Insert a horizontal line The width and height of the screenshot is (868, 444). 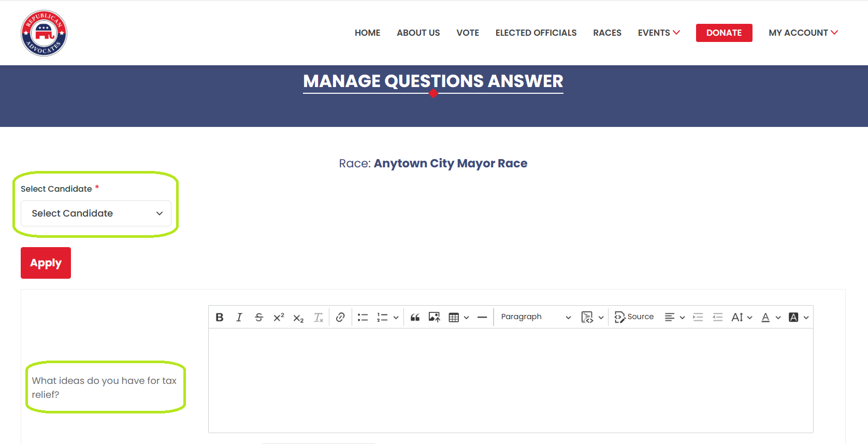pyautogui.click(x=482, y=317)
